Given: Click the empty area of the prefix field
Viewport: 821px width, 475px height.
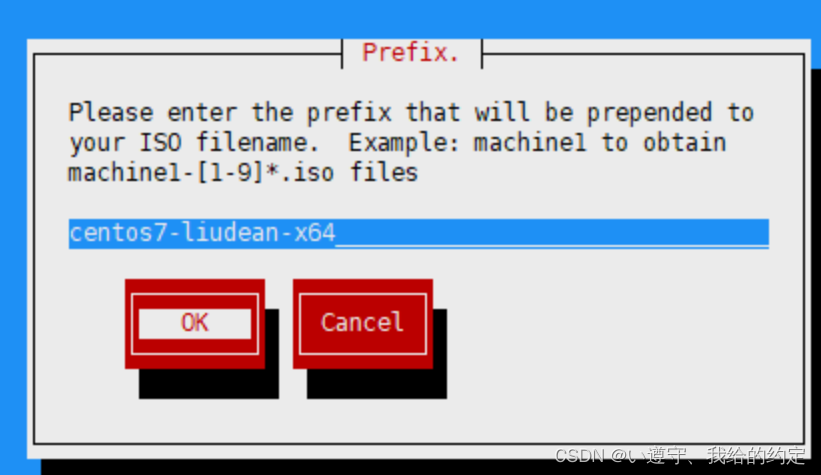Looking at the screenshot, I should (552, 233).
